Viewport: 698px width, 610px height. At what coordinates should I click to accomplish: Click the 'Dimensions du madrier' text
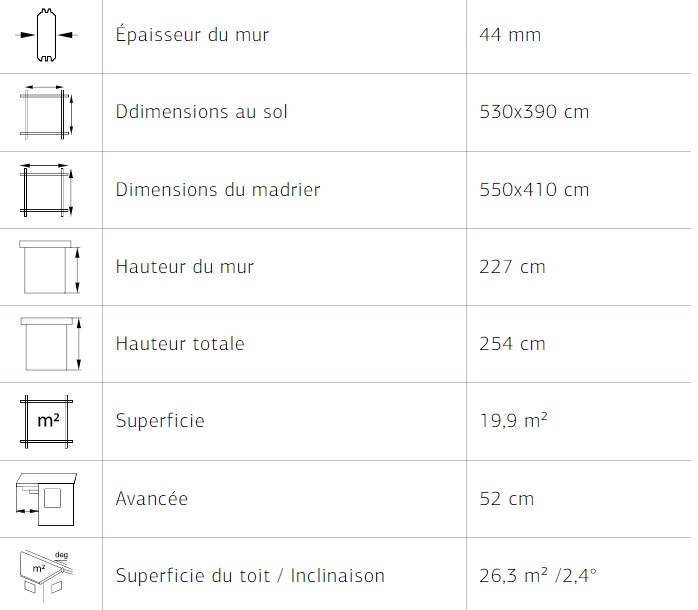point(218,189)
